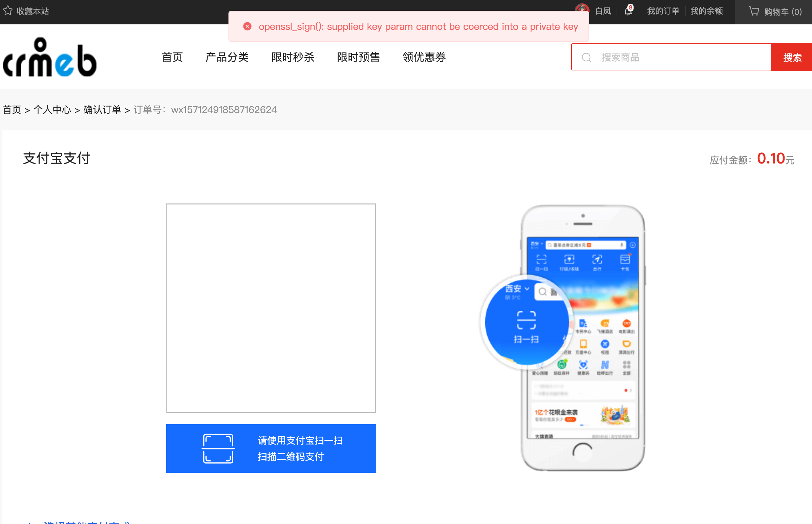Click the red 搜索 button
812x524 pixels.
[792, 57]
